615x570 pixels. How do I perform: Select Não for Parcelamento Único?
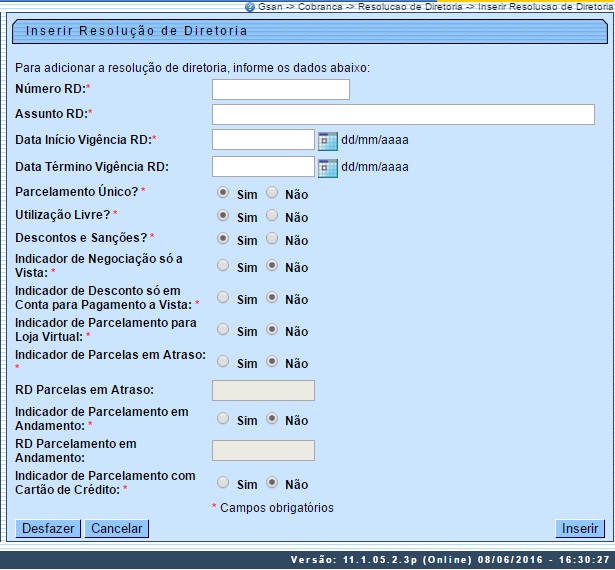pos(272,192)
